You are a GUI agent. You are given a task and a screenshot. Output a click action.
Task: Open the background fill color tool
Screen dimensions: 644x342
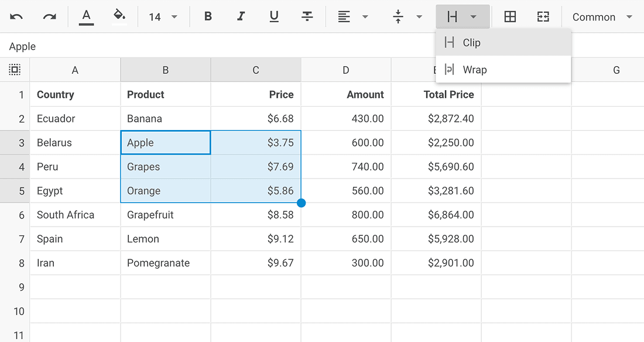coord(119,17)
